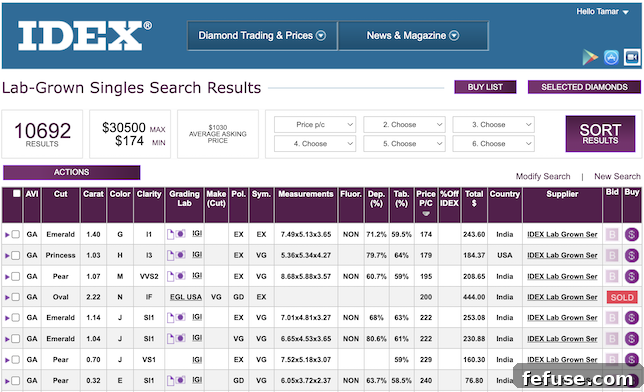Open Diamond Trading & Prices menu

click(x=262, y=36)
